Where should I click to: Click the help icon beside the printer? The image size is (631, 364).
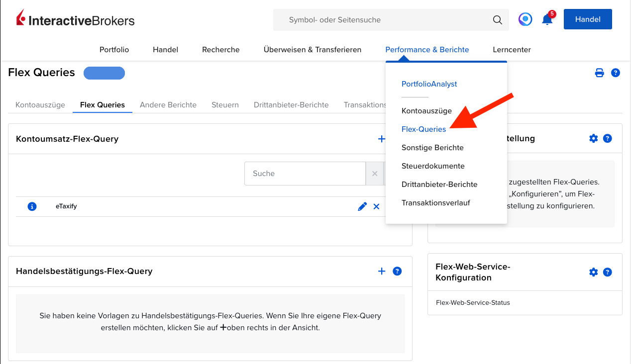(x=616, y=73)
